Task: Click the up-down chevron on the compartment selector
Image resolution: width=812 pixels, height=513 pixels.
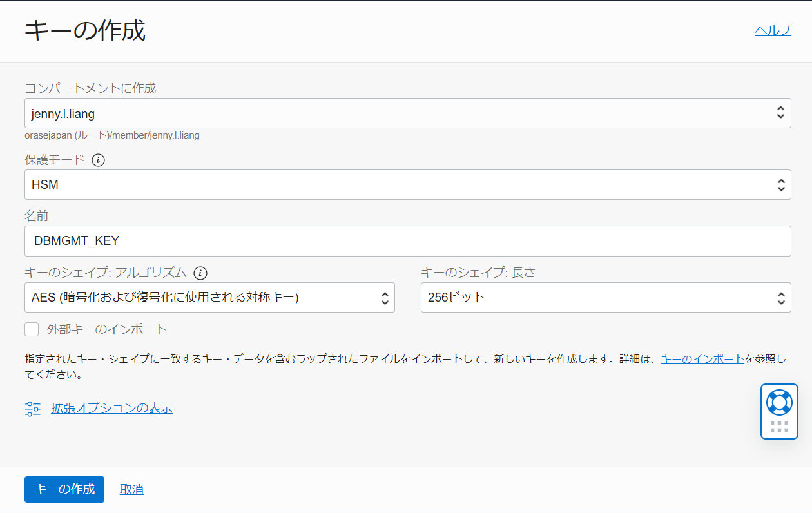Action: (780, 113)
